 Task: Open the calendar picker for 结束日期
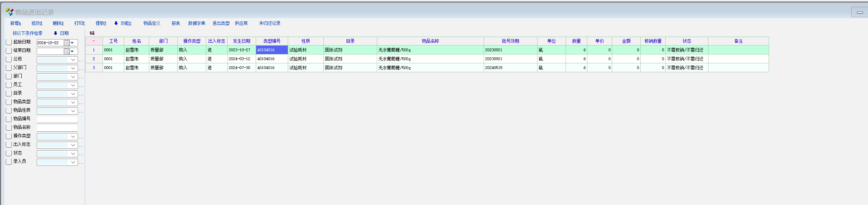[67, 51]
